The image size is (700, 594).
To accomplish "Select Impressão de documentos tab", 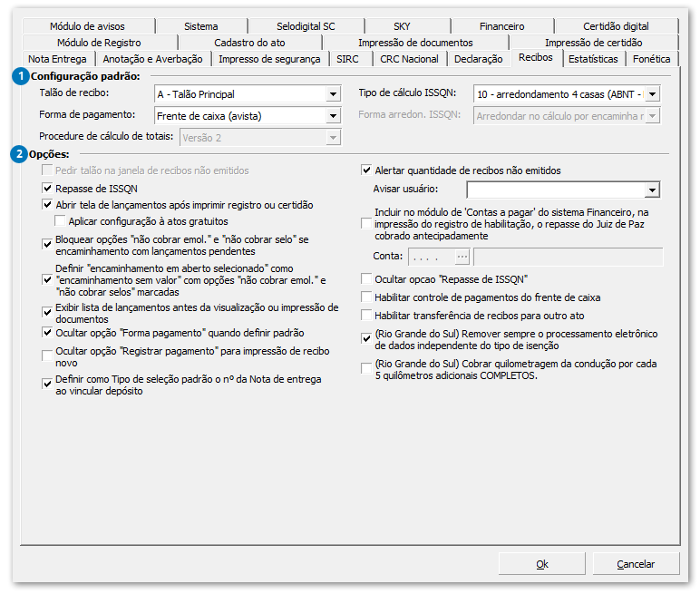I will tap(415, 43).
